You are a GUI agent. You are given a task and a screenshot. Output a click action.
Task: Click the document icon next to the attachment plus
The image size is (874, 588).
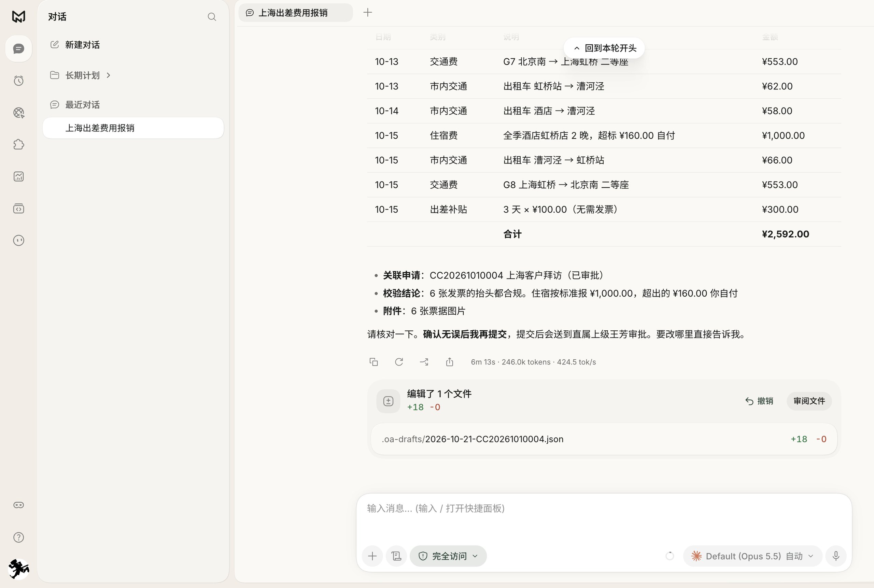tap(396, 556)
